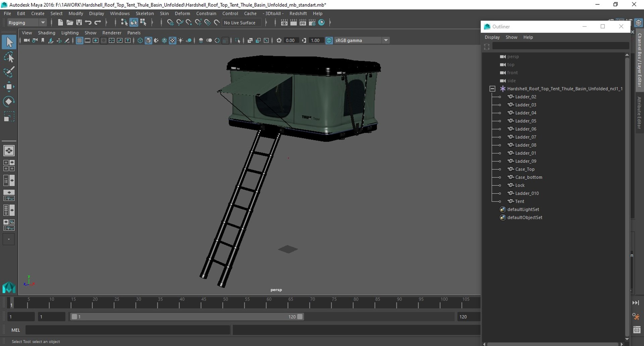644x346 pixels.
Task: Toggle wireframe on shaded display
Action: (164, 41)
